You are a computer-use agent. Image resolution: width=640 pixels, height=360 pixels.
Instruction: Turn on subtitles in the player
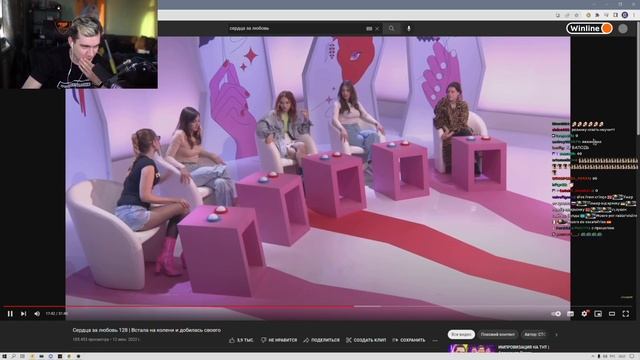pos(571,313)
